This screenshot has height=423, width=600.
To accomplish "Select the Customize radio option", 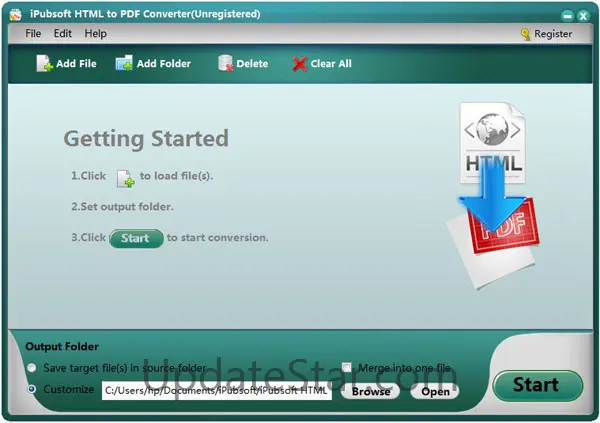I will click(x=32, y=389).
